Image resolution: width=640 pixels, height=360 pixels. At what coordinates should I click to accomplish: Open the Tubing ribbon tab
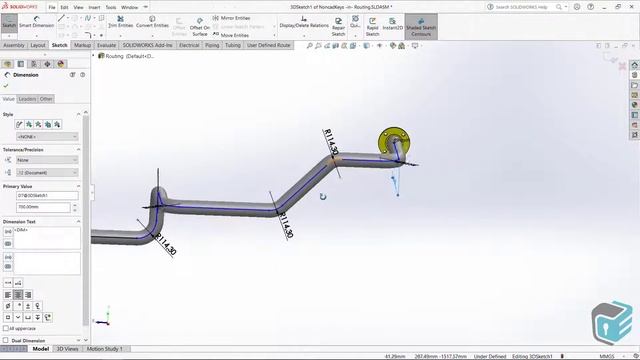coord(233,45)
